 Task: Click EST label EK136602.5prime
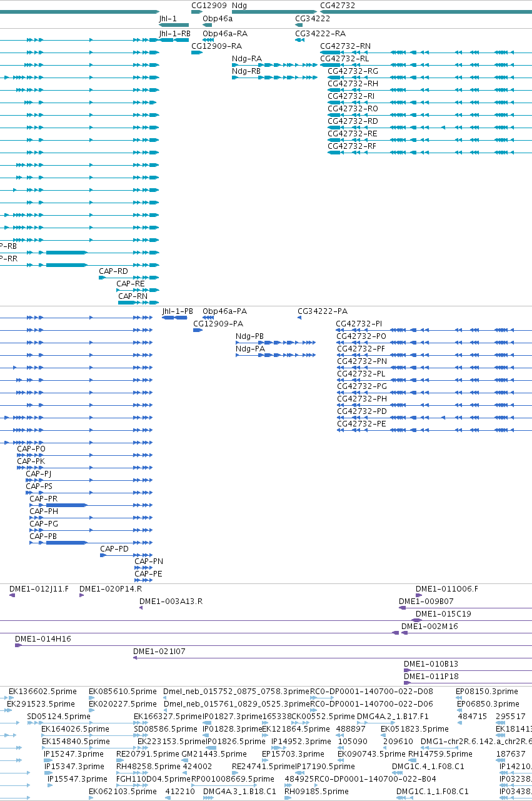coord(43,691)
